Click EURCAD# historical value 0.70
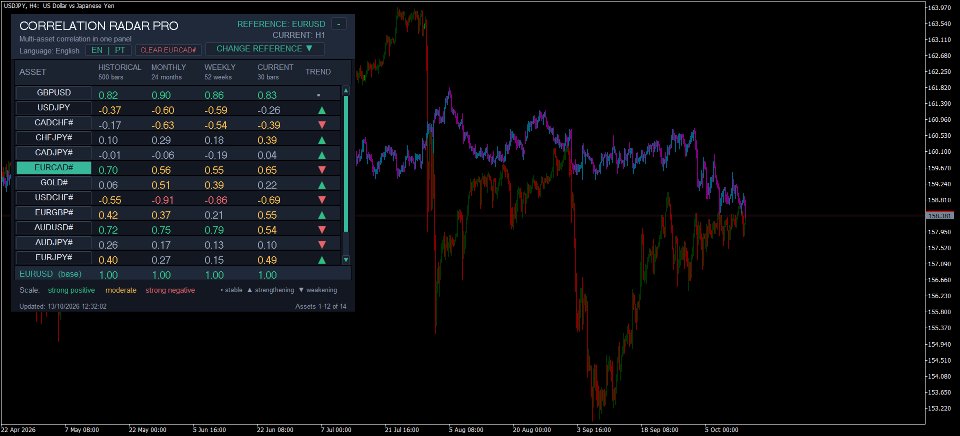Image resolution: width=960 pixels, height=436 pixels. point(108,170)
